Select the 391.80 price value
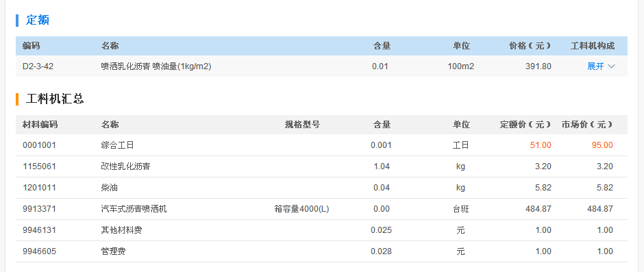This screenshot has width=644, height=272. tap(538, 66)
